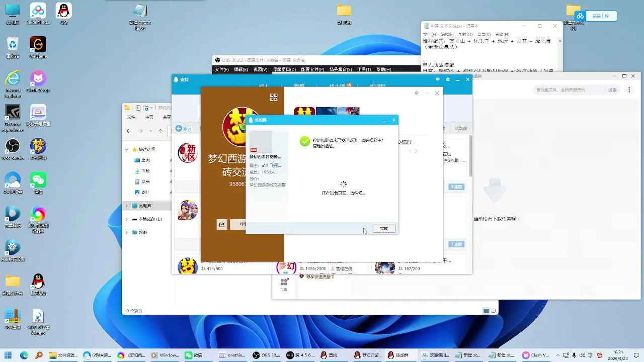Click the Up arrow in File Explorer
The height and width of the screenshot is (362, 644).
coord(160,131)
